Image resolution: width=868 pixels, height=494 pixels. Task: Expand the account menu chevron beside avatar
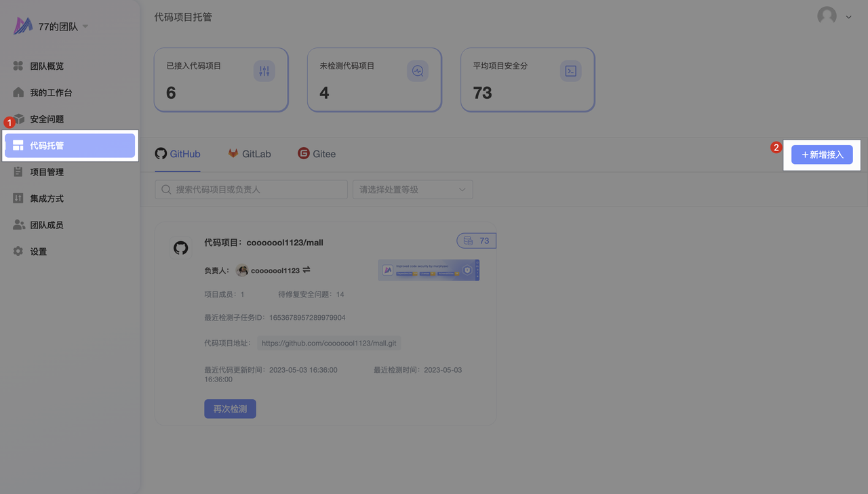point(848,18)
